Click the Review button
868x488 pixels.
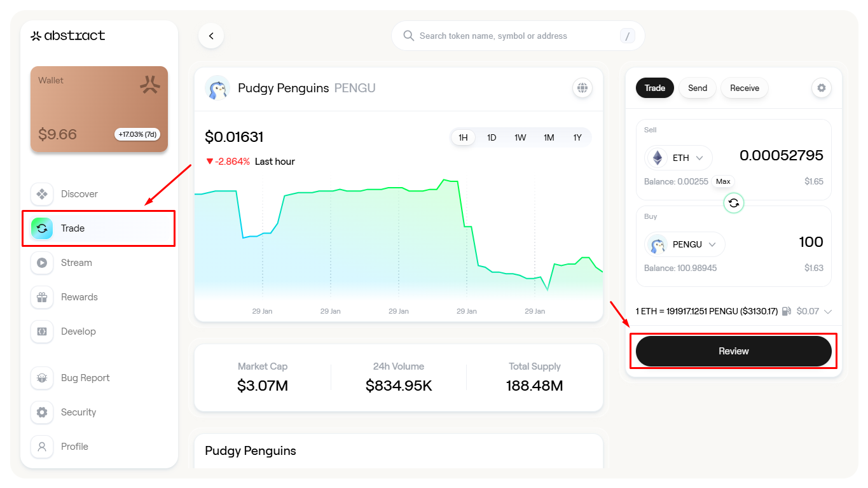(x=733, y=351)
